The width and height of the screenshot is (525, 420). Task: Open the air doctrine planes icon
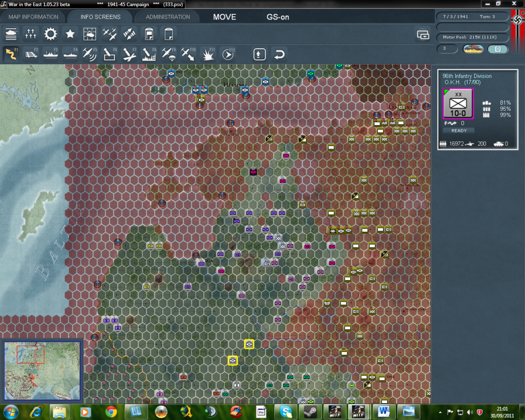tap(109, 34)
